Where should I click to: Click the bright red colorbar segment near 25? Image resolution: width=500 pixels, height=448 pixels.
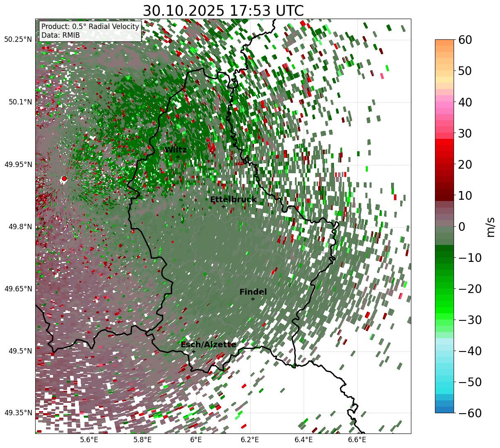[x=444, y=148]
